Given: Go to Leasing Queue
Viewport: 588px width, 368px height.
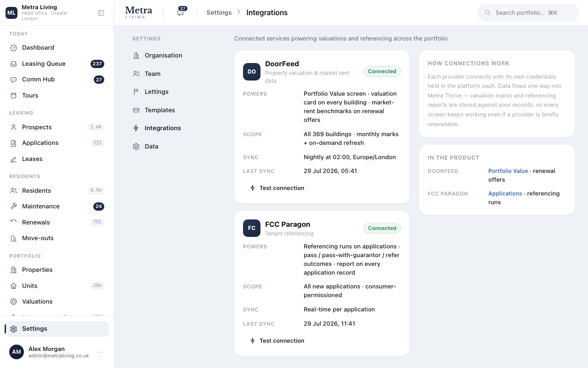Looking at the screenshot, I should [x=57, y=64].
